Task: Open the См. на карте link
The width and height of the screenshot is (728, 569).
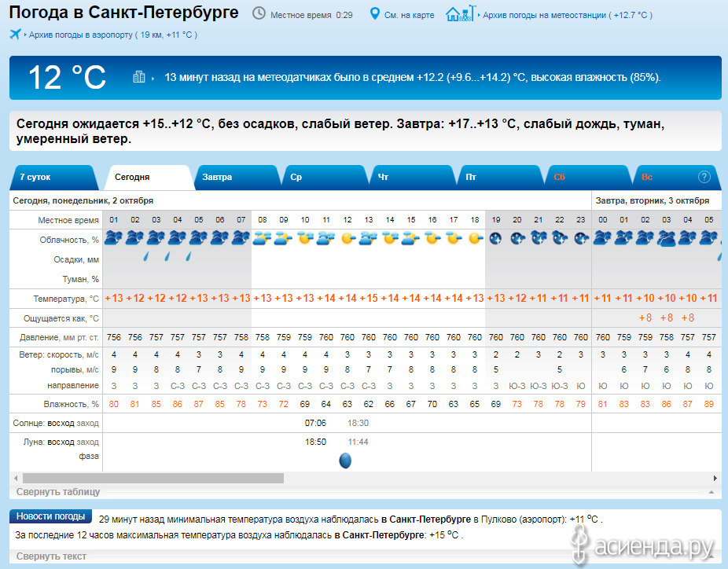Action: click(409, 15)
